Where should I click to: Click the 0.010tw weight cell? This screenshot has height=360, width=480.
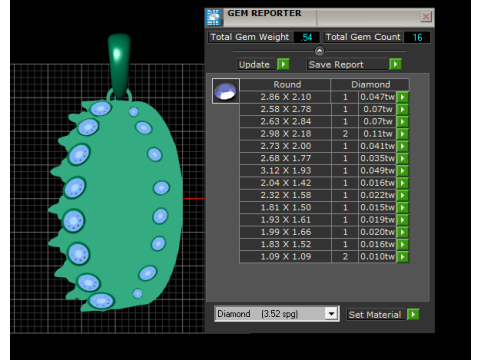coord(377,257)
